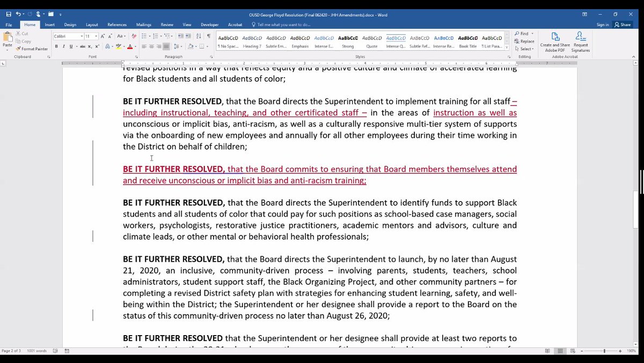Image resolution: width=644 pixels, height=363 pixels.
Task: Click the Replace button
Action: [x=526, y=41]
